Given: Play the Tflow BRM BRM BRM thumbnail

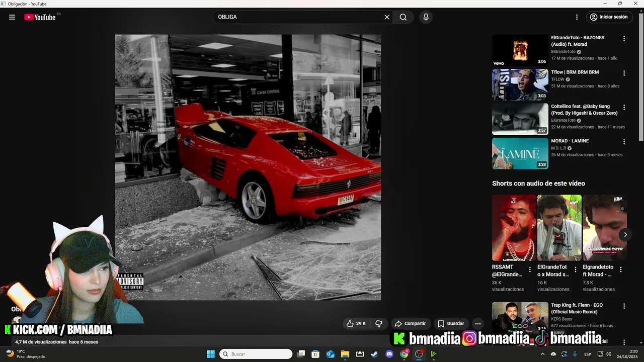Looking at the screenshot, I should pyautogui.click(x=520, y=84).
